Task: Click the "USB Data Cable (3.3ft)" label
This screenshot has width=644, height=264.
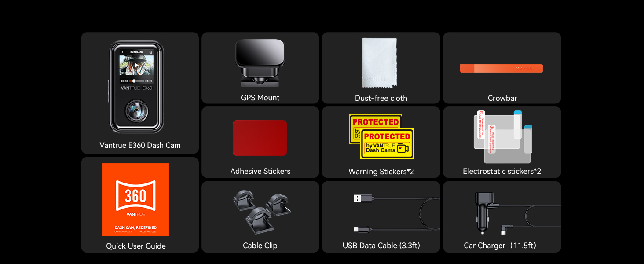Action: click(381, 246)
